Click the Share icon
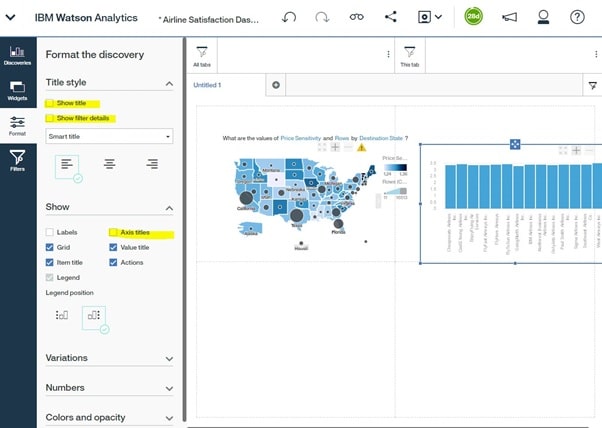Viewport: 602px width, 428px height. [x=391, y=17]
